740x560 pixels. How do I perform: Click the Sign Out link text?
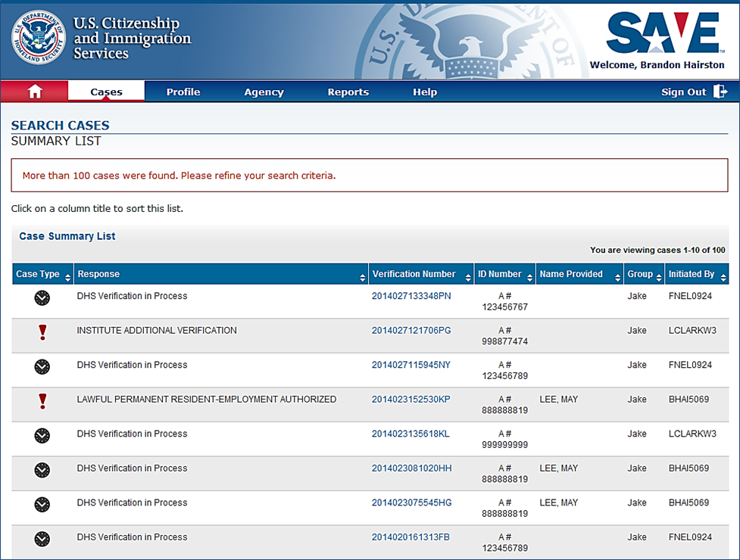click(683, 92)
